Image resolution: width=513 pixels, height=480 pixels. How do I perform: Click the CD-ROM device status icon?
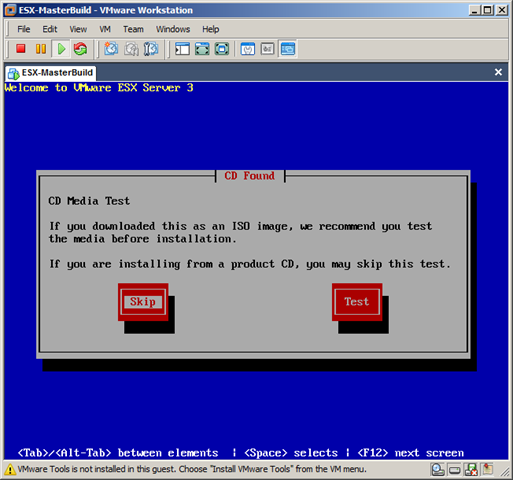(438, 470)
